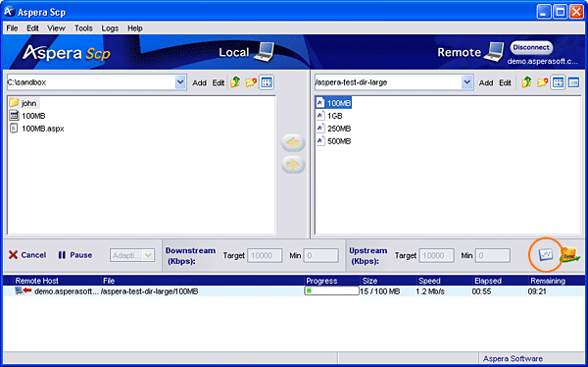Click the Remote Host column header

pos(37,281)
